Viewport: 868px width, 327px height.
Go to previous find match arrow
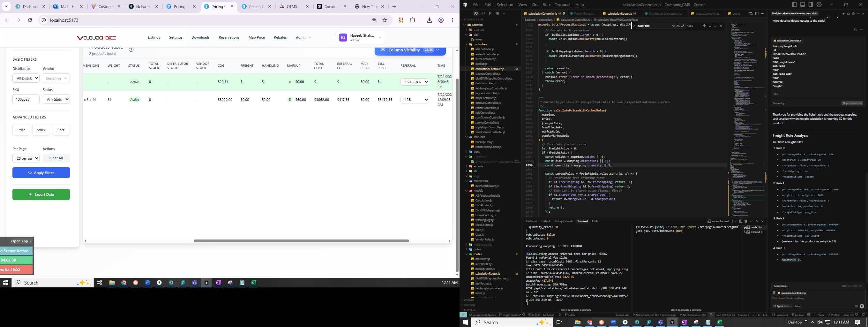[704, 26]
